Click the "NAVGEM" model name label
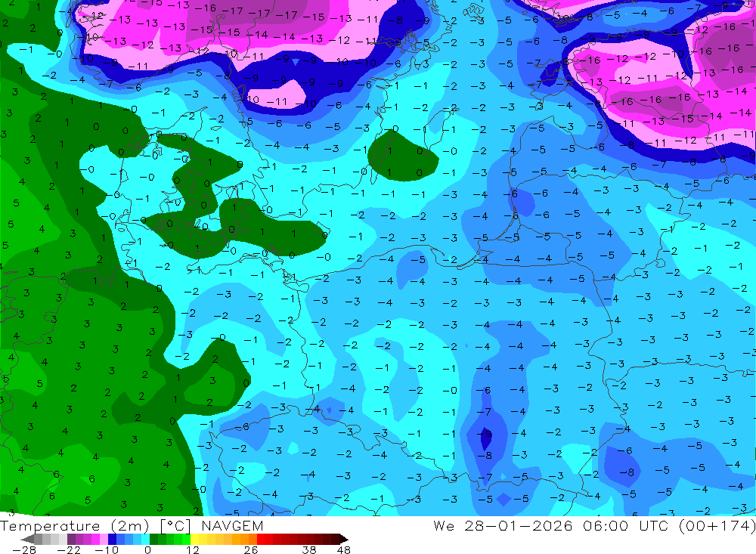Image resolution: width=756 pixels, height=554 pixels. [x=232, y=525]
